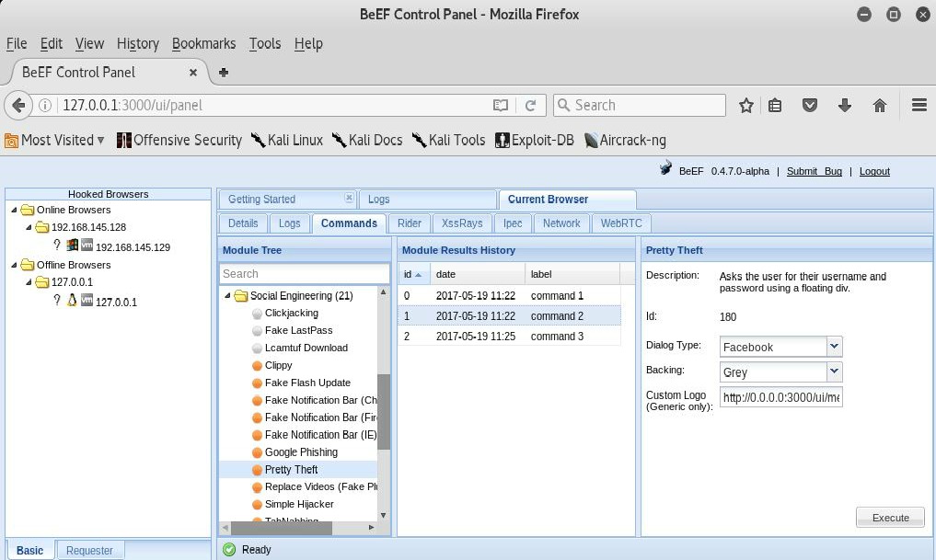Click the module tree vertical scrollbar
Image resolution: width=936 pixels, height=560 pixels.
(x=383, y=412)
